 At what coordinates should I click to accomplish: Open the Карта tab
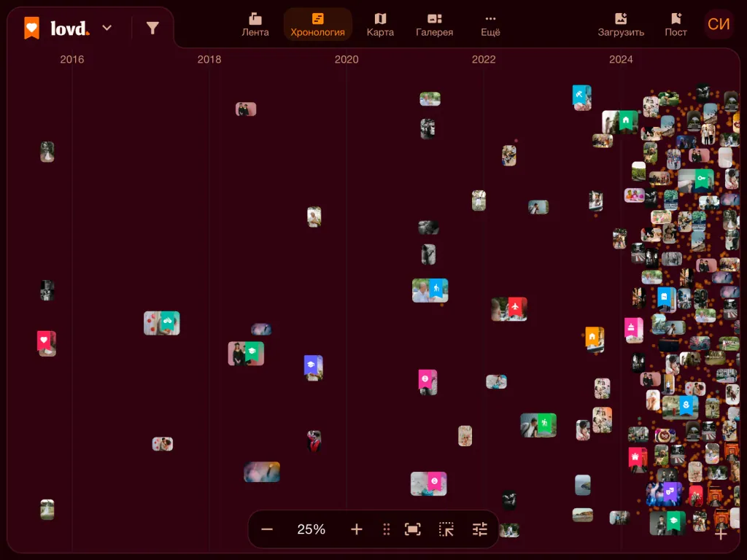click(x=380, y=25)
